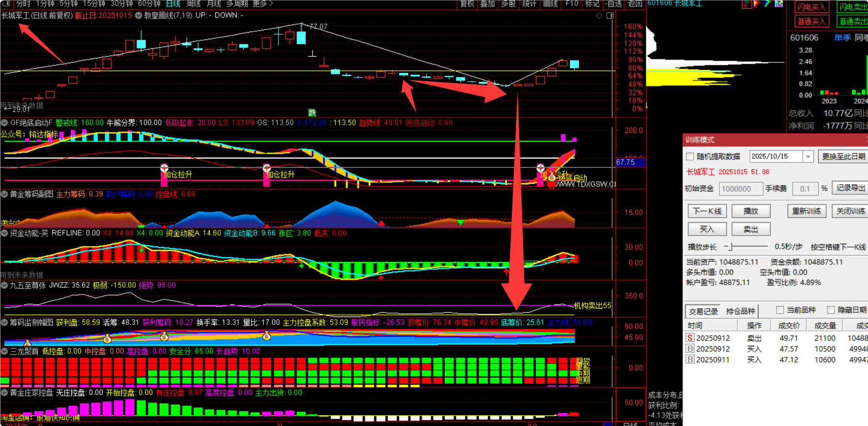Click the 更换至此日期 button
Image resolution: width=868 pixels, height=426 pixels.
[x=843, y=157]
